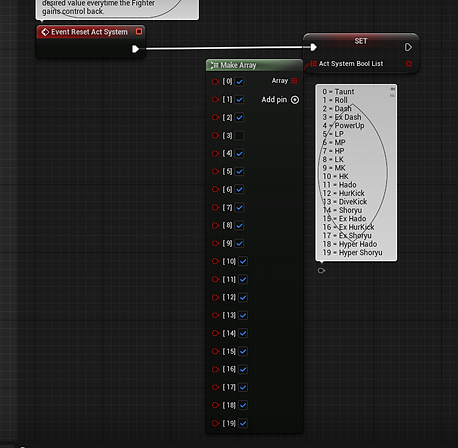Click the input pin for element 8

[215, 226]
